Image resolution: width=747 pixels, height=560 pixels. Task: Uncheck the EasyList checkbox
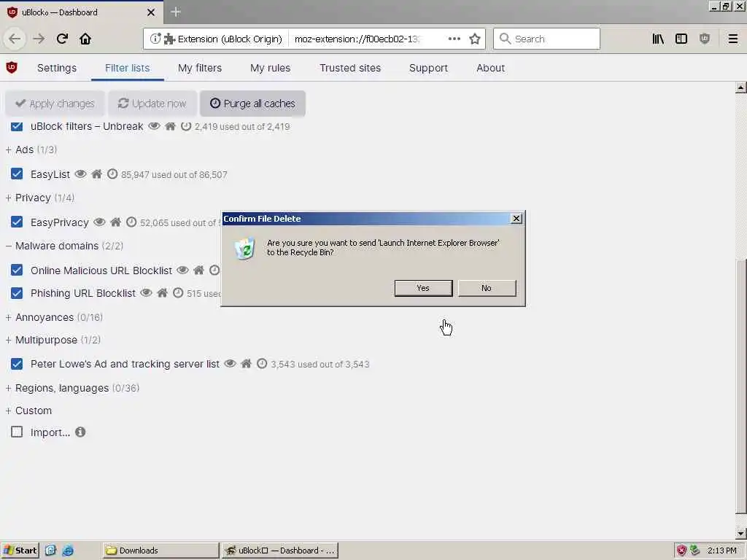(x=17, y=174)
